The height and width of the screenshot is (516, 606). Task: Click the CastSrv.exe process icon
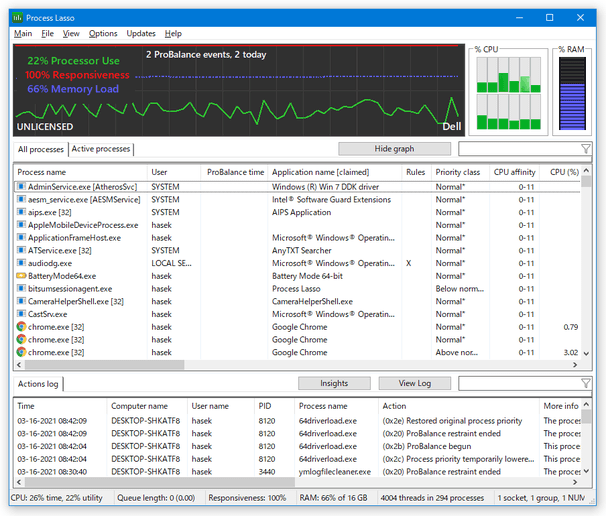pos(21,314)
